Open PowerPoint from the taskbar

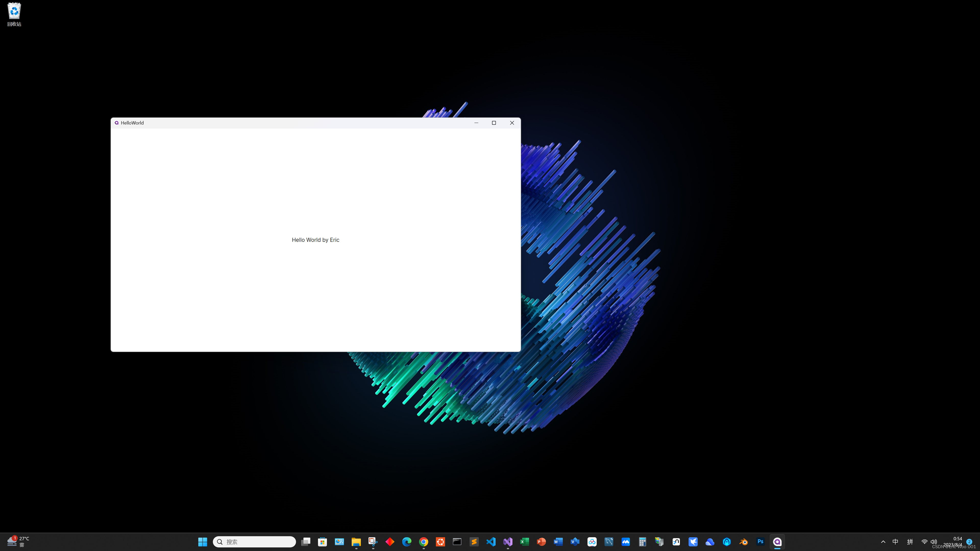(541, 542)
